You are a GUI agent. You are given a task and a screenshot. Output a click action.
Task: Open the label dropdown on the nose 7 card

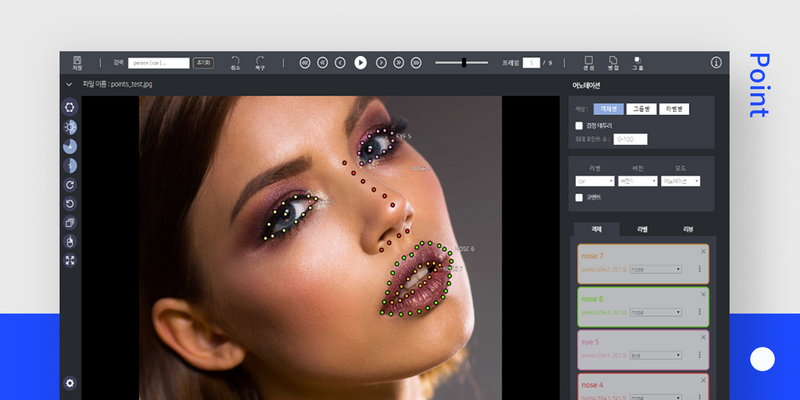[x=656, y=269]
